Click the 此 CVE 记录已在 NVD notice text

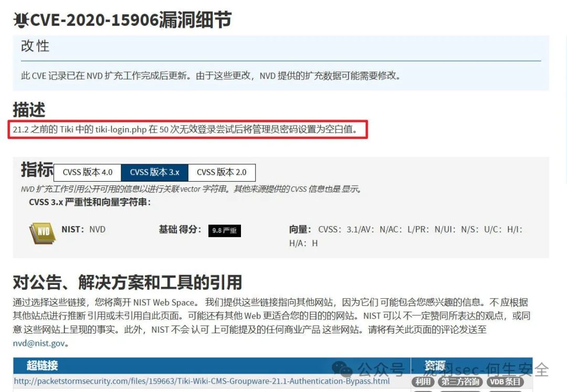(x=211, y=76)
